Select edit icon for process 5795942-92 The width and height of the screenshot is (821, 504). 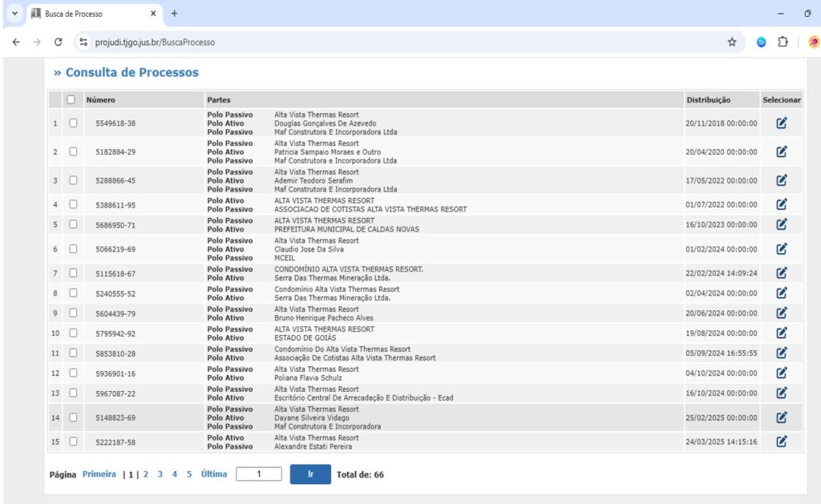click(782, 333)
